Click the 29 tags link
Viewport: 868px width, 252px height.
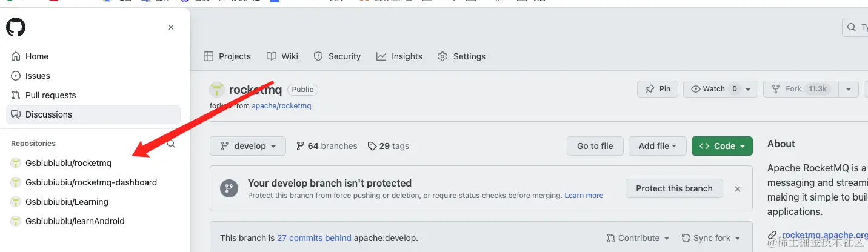pyautogui.click(x=388, y=146)
